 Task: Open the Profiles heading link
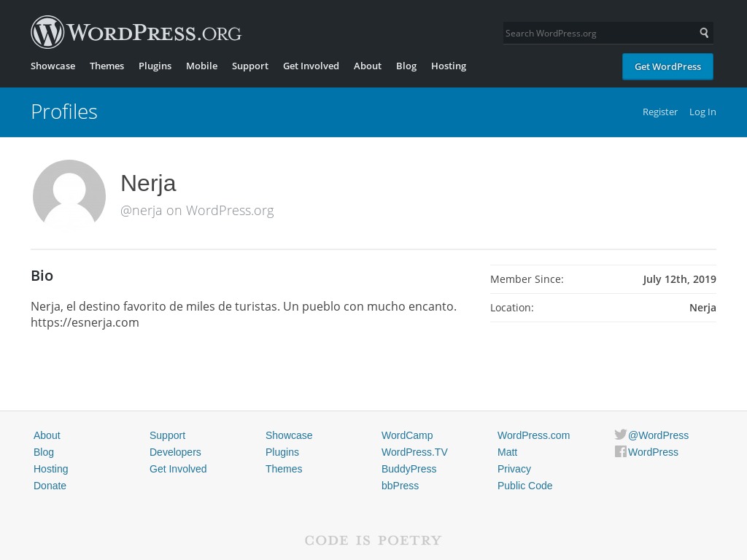64,112
